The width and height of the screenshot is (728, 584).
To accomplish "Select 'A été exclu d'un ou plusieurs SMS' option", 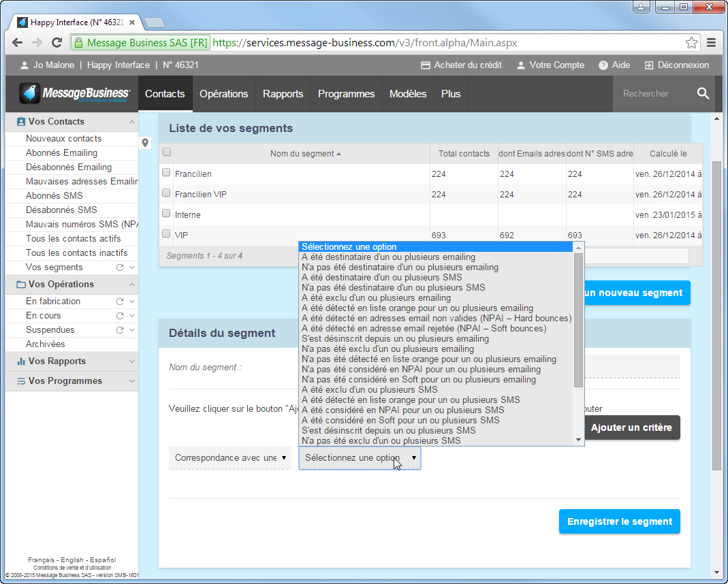I will click(369, 390).
